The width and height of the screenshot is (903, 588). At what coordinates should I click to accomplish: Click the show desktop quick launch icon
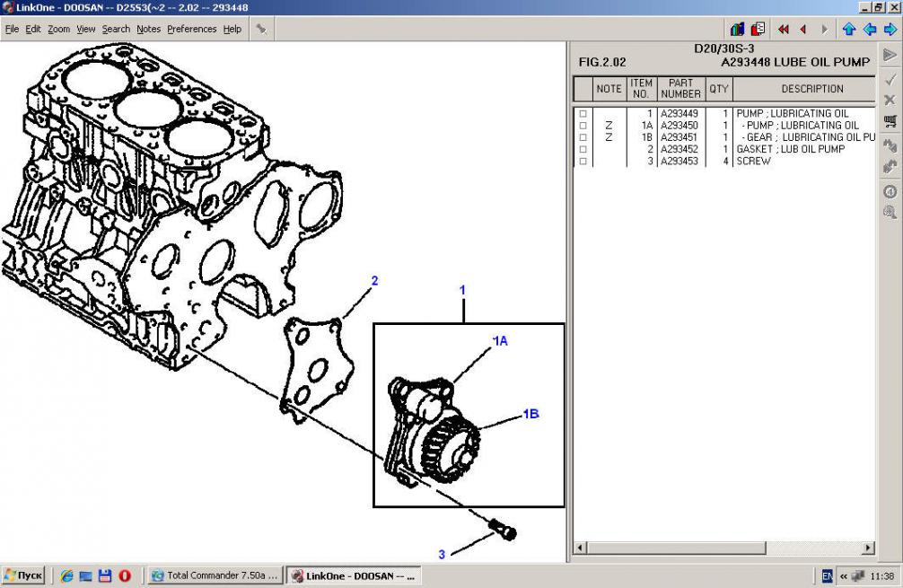click(86, 575)
